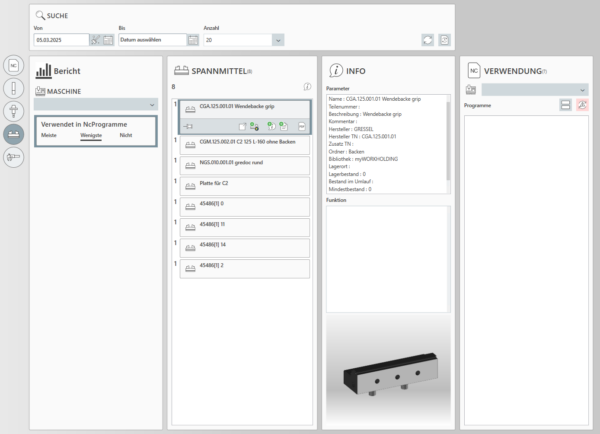This screenshot has width=600, height=434.
Task: Expand the Anzahl dropdown showing 20
Action: click(x=278, y=40)
